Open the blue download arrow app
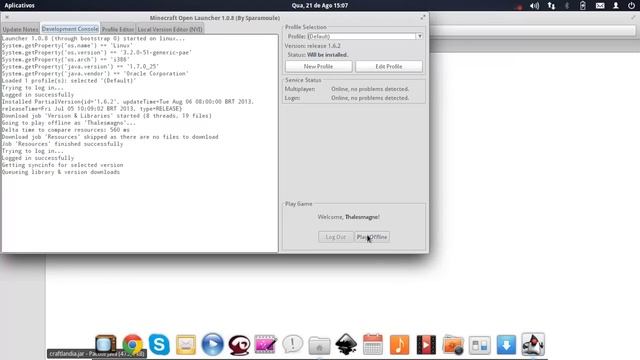This screenshot has width=640, height=360. click(507, 344)
